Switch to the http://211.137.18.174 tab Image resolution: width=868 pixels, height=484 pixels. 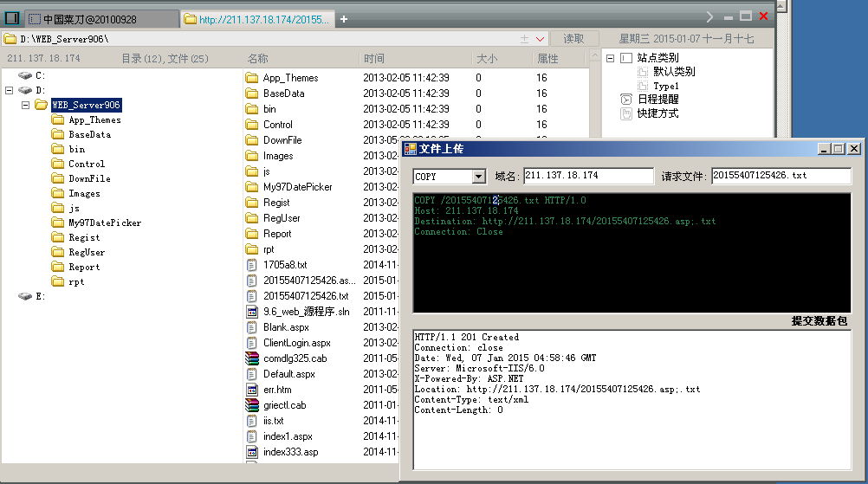[257, 19]
